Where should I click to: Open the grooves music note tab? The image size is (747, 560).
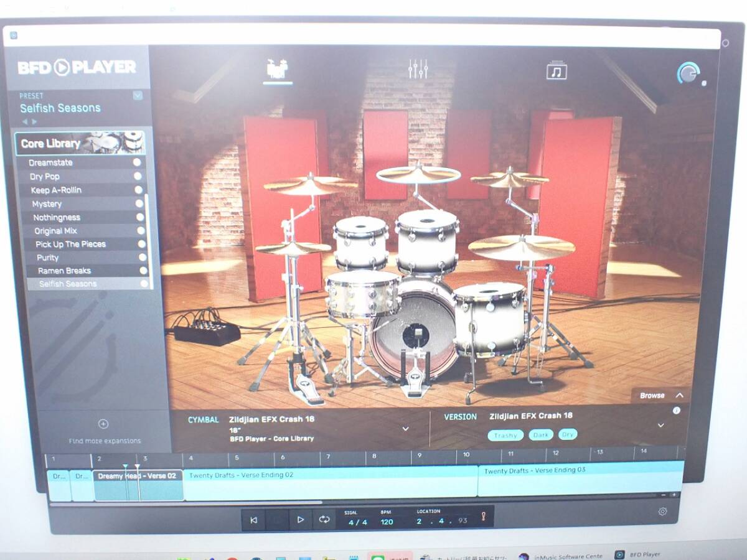[557, 71]
